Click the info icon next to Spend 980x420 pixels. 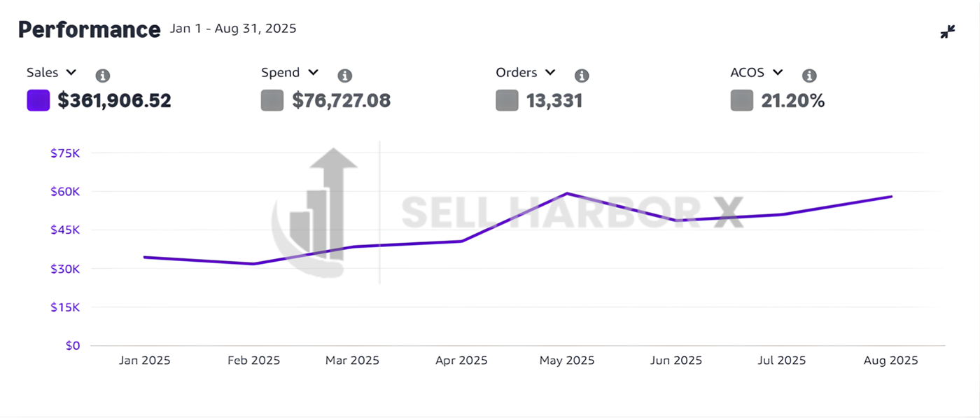pos(344,76)
